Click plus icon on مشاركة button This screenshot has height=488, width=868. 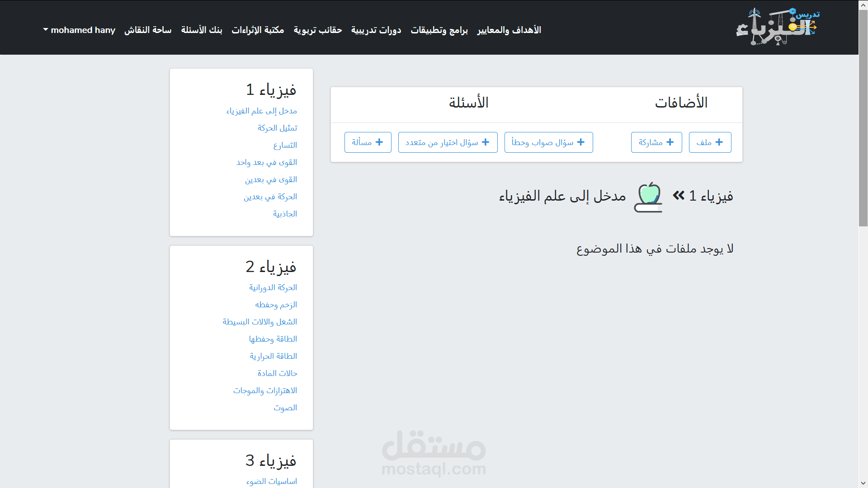pyautogui.click(x=670, y=142)
